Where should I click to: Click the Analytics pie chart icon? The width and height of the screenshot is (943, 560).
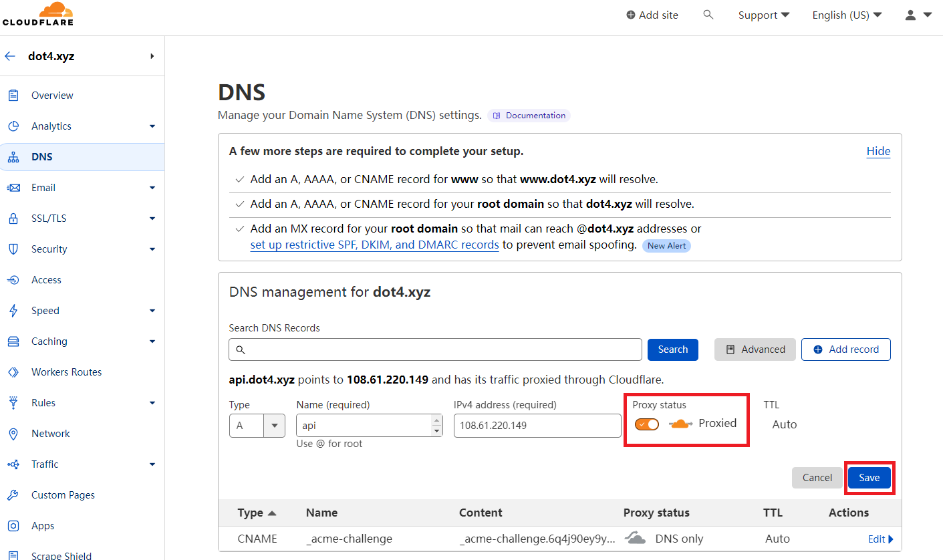tap(13, 126)
